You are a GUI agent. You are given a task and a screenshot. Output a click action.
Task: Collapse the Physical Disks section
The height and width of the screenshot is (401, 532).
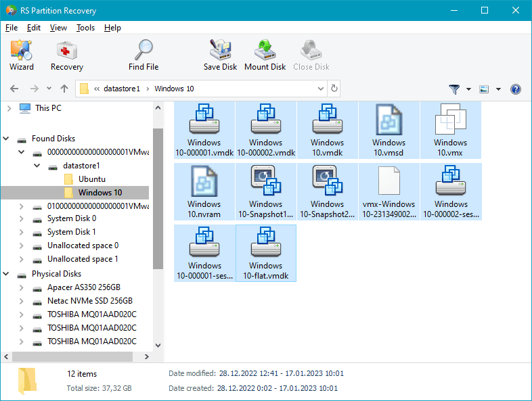(6, 274)
